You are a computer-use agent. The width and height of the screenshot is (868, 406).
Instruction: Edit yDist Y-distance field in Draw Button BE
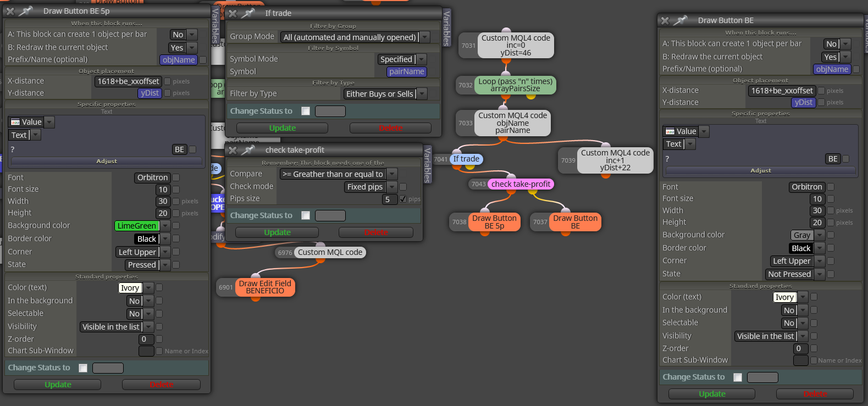click(803, 103)
